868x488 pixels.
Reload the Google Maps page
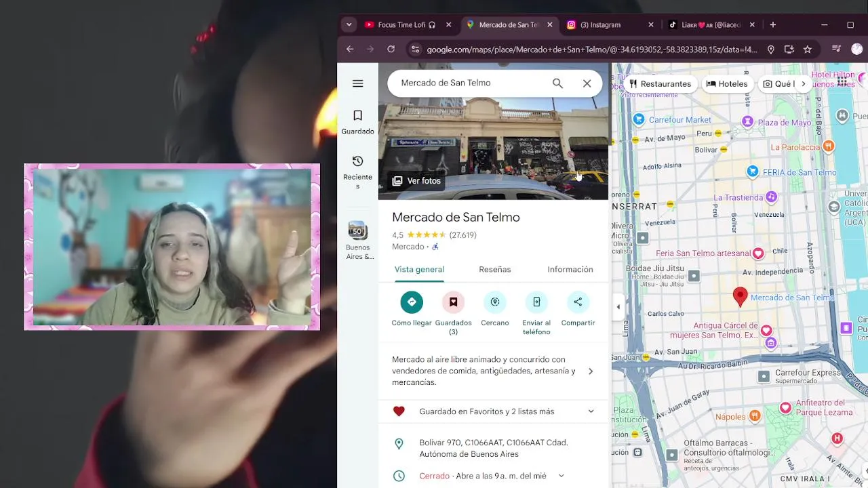pyautogui.click(x=391, y=49)
